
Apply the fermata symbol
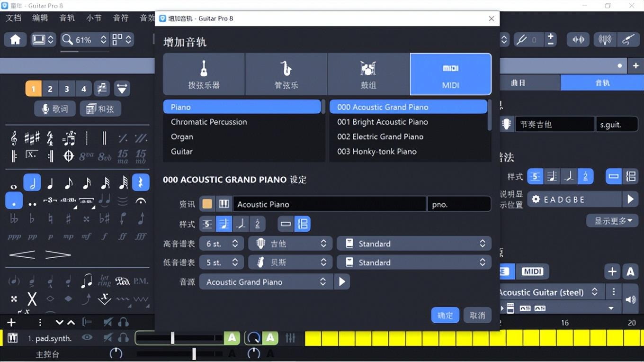point(141,201)
